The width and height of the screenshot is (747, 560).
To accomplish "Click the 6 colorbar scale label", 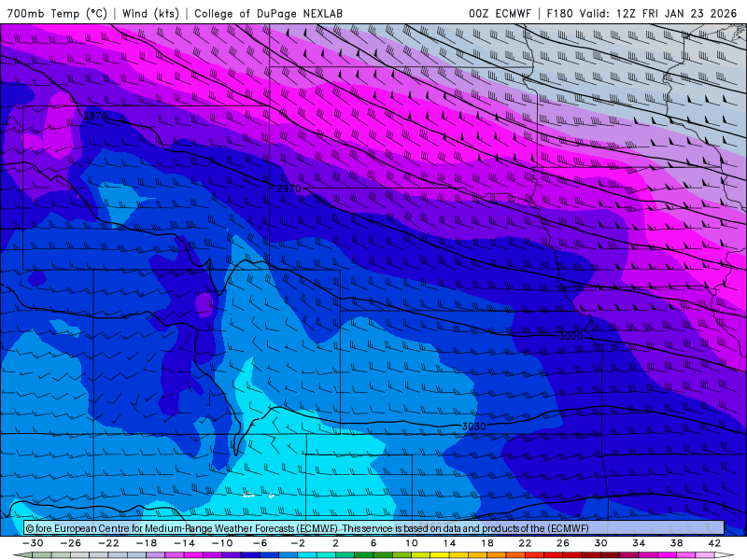I will click(373, 543).
